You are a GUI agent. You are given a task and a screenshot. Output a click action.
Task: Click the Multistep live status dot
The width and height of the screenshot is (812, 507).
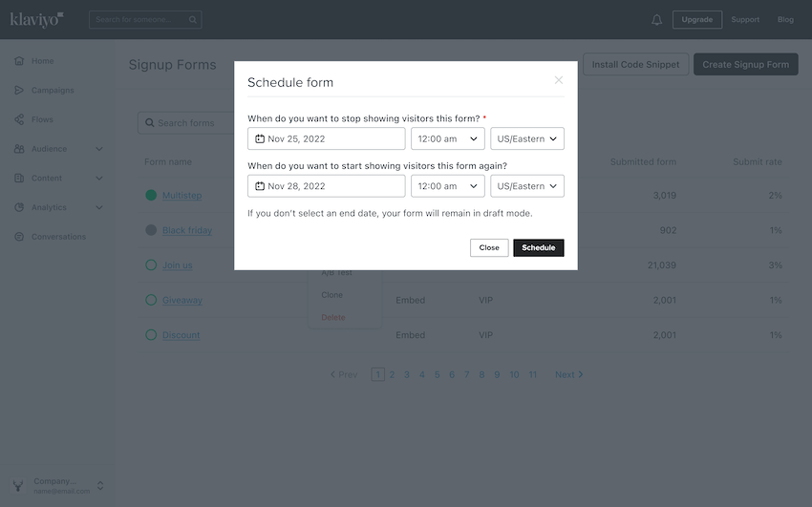(151, 195)
